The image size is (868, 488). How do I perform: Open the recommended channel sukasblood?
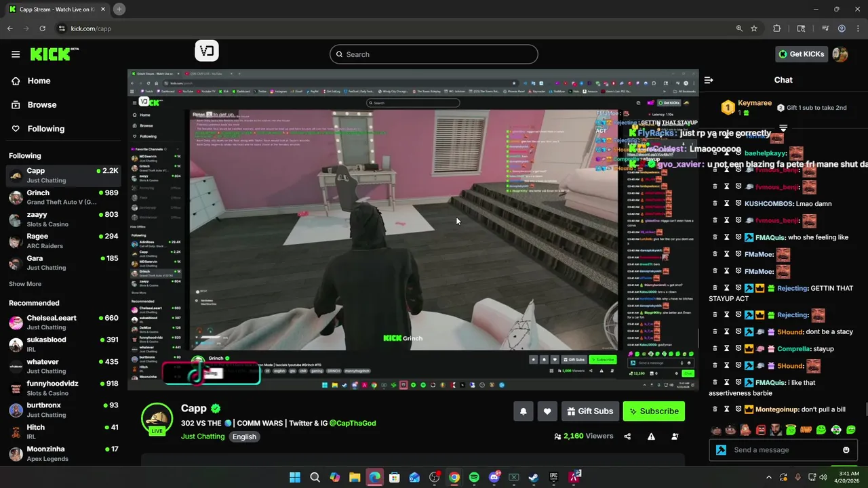click(64, 344)
